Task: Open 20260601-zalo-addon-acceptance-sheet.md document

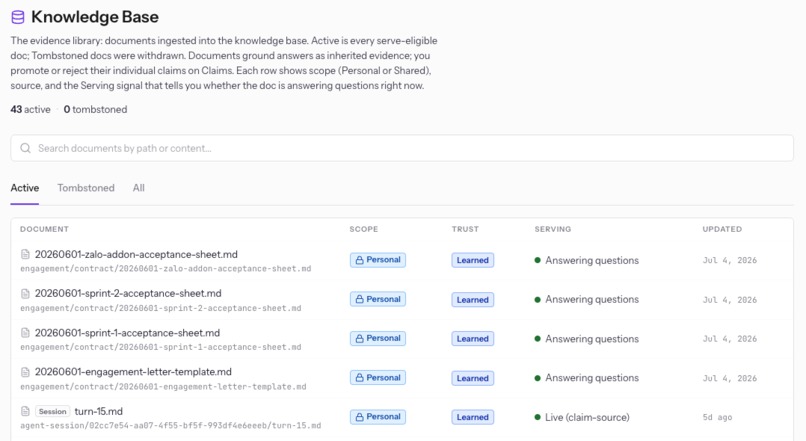Action: (x=136, y=254)
